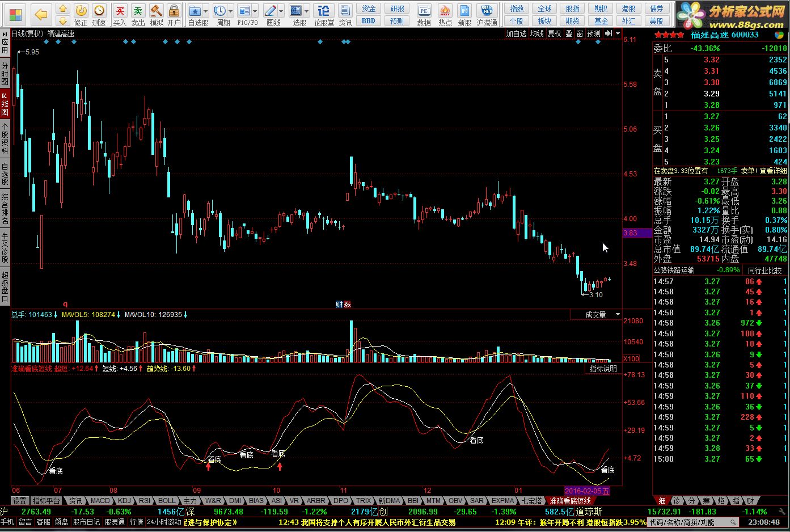
Task: Click the 修正 refresh icon
Action: [81, 10]
